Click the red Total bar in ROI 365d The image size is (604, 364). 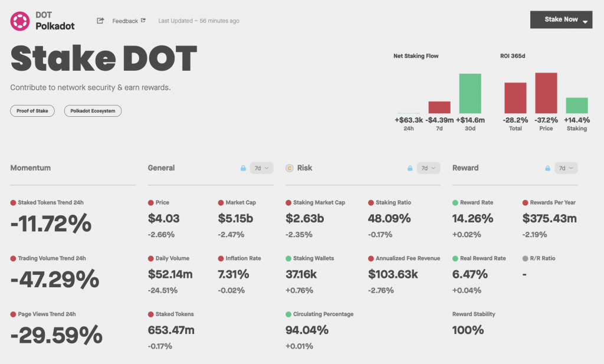click(516, 98)
